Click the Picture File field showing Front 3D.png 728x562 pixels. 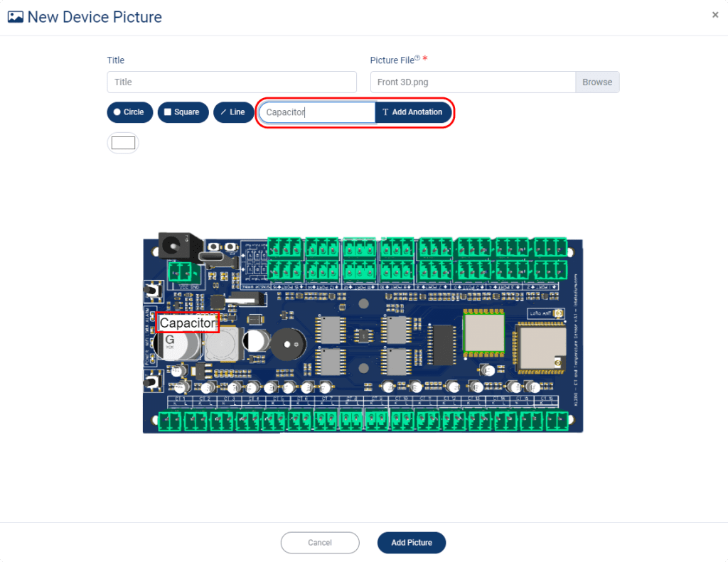point(472,82)
